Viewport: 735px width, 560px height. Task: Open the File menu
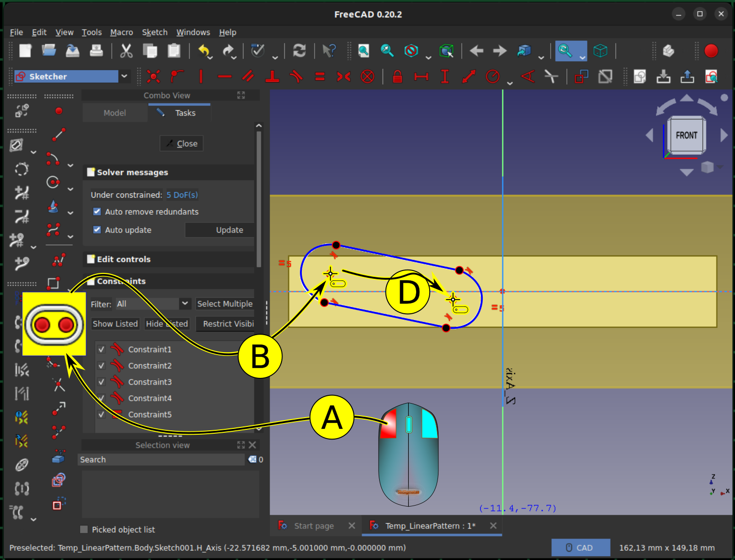click(x=17, y=32)
